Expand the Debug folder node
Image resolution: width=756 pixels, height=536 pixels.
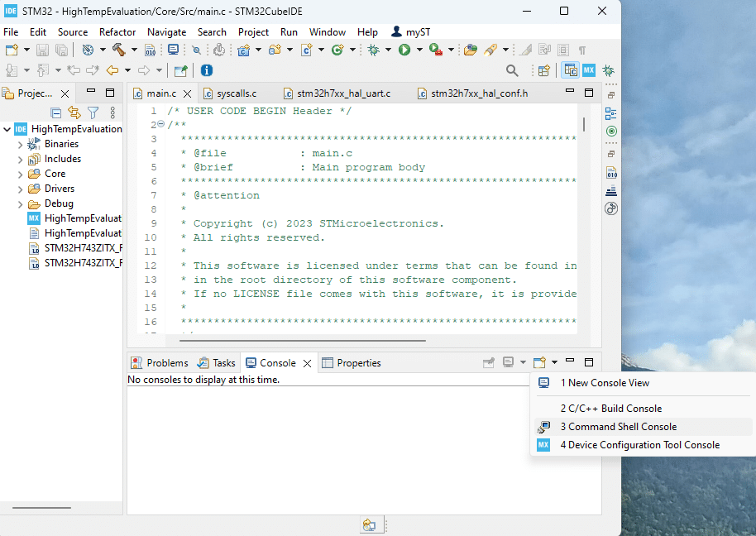pos(20,203)
